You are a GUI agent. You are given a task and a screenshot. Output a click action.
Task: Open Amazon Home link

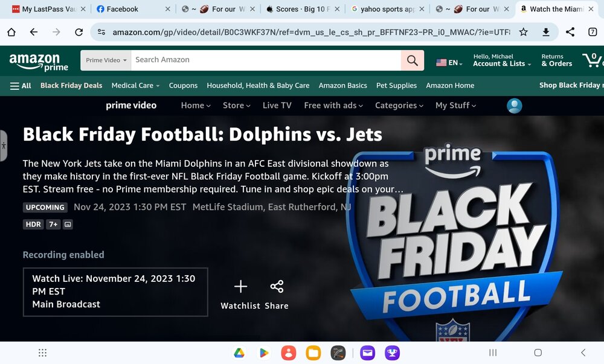point(450,86)
